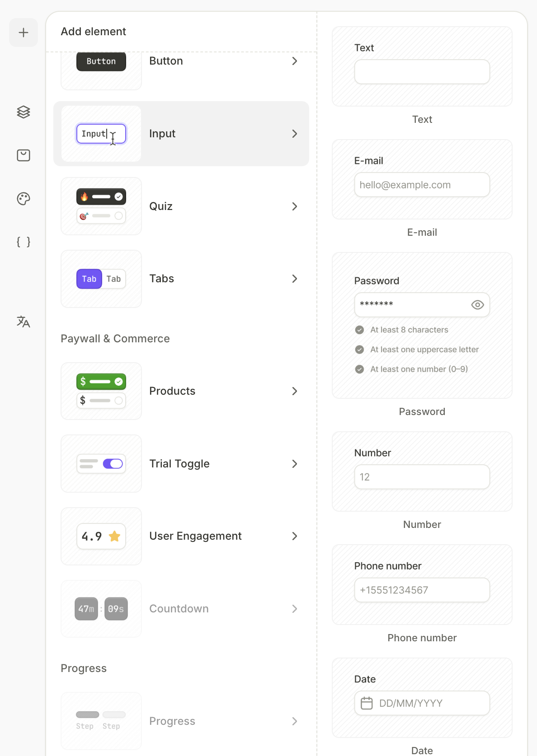Select the Button element label
Screen dimensions: 537x756
(x=166, y=61)
